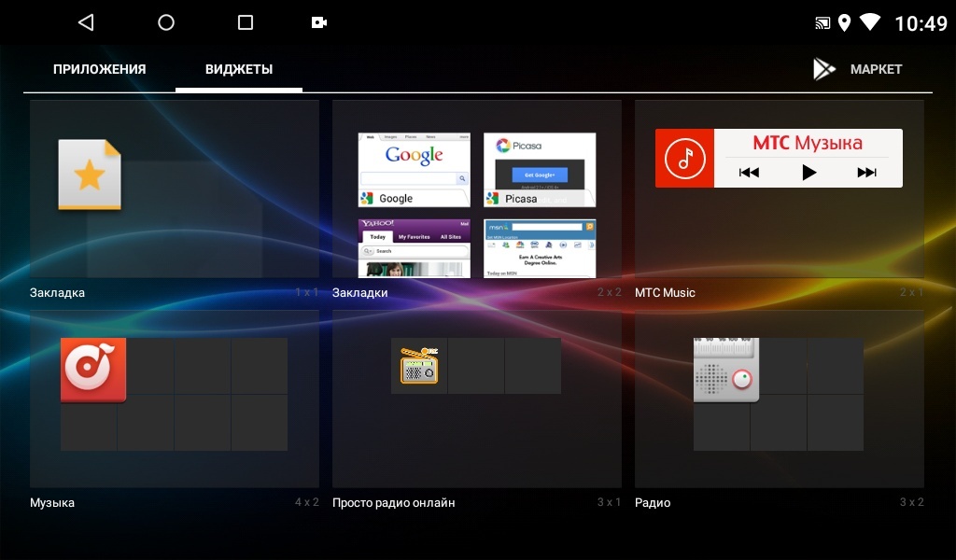Open the Picasa bookmark thumbnail
The width and height of the screenshot is (956, 560).
pos(540,169)
